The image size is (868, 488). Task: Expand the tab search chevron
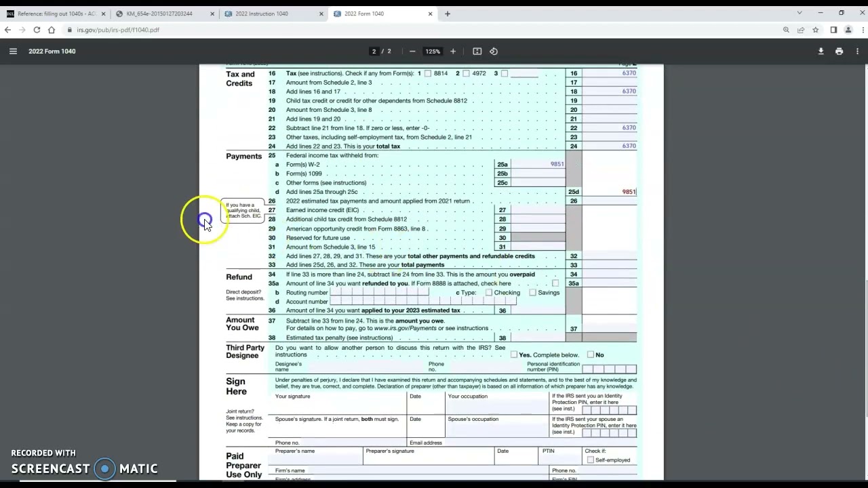(800, 13)
